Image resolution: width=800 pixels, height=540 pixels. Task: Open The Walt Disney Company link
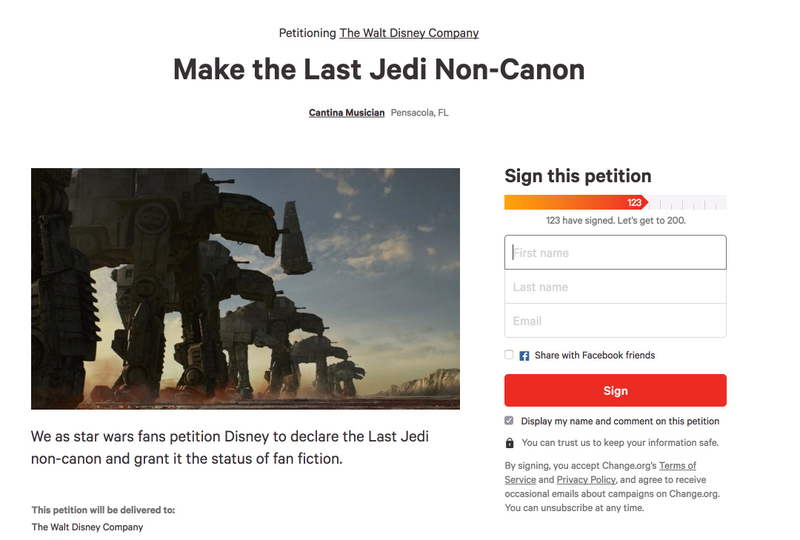(409, 33)
